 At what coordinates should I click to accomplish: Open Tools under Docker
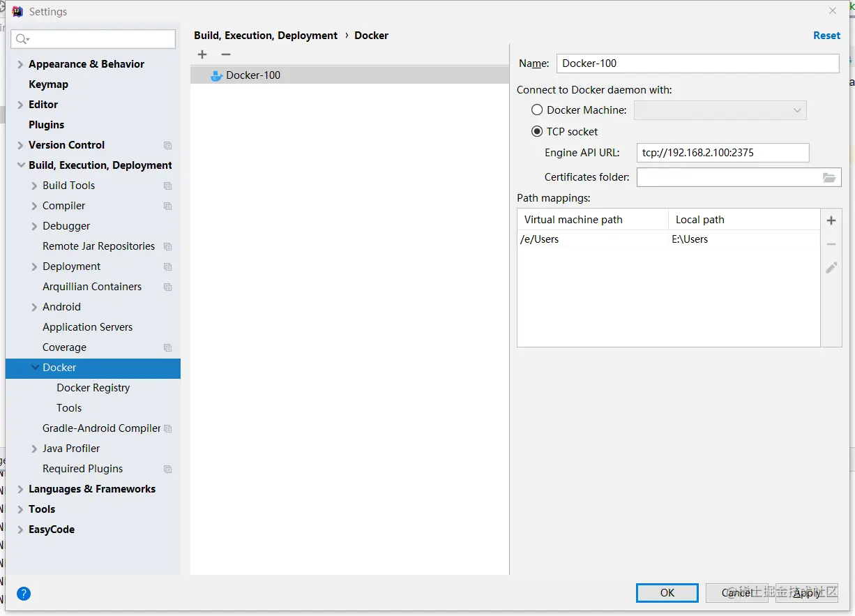[69, 408]
